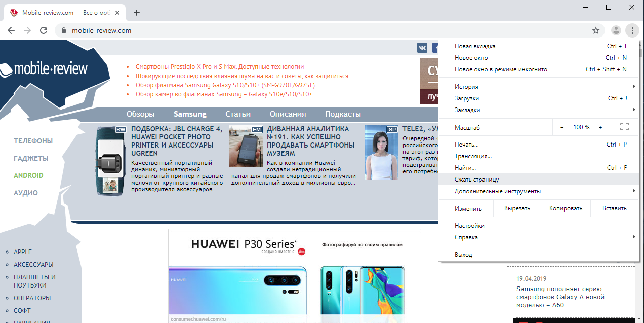
Task: Open a new tab with plus button
Action: [136, 13]
